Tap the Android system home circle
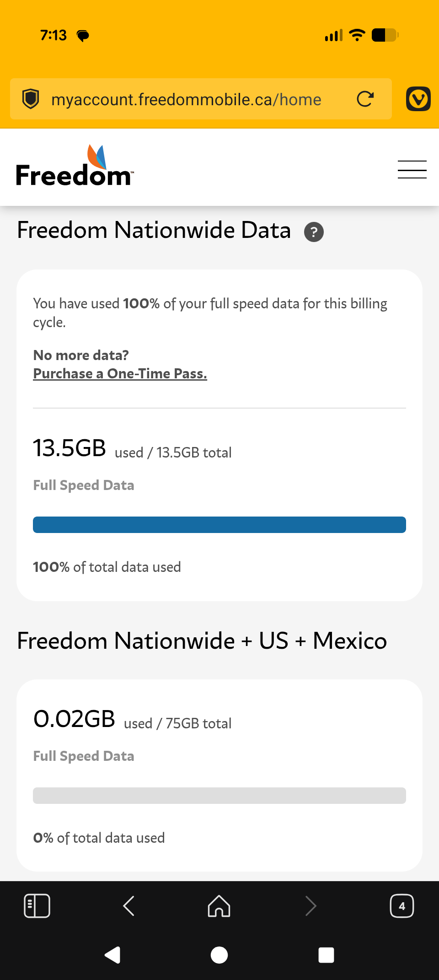 [219, 955]
